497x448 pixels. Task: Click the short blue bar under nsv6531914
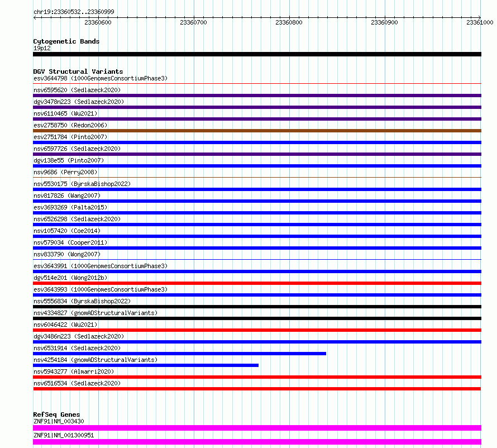[x=179, y=354]
